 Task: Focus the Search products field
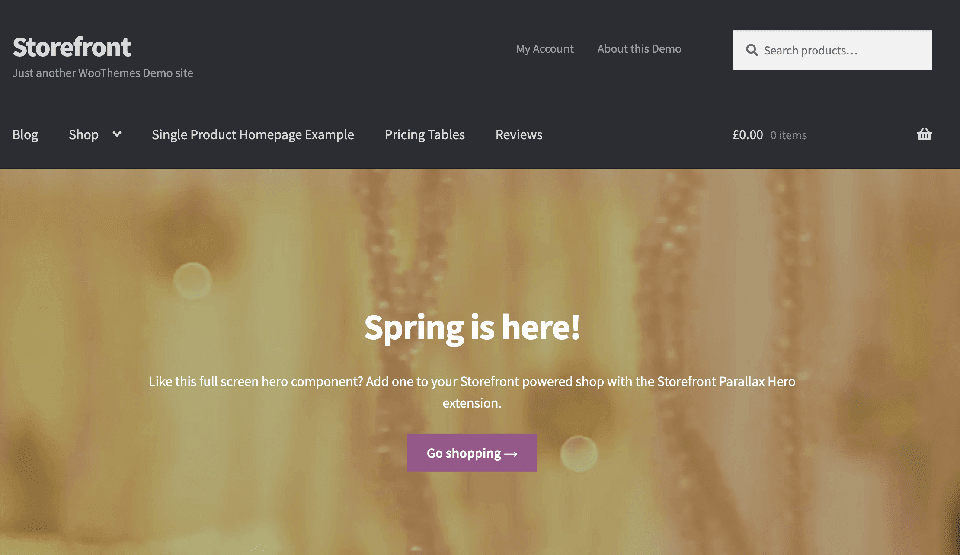click(x=832, y=50)
